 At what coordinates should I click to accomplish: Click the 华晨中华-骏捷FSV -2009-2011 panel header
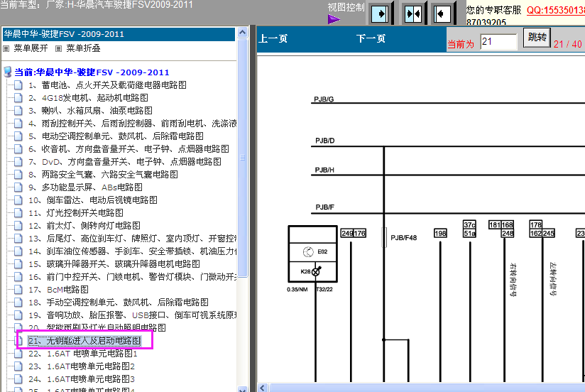coord(119,34)
